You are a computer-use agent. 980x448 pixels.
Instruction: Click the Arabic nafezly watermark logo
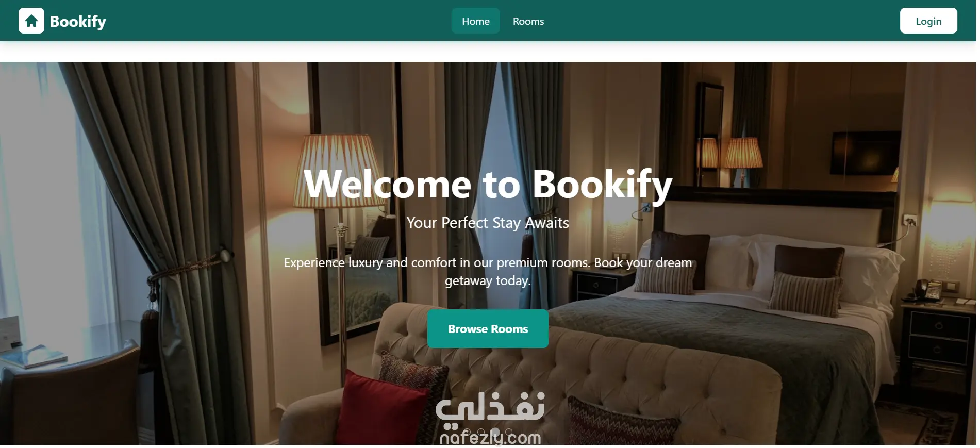pos(490,407)
